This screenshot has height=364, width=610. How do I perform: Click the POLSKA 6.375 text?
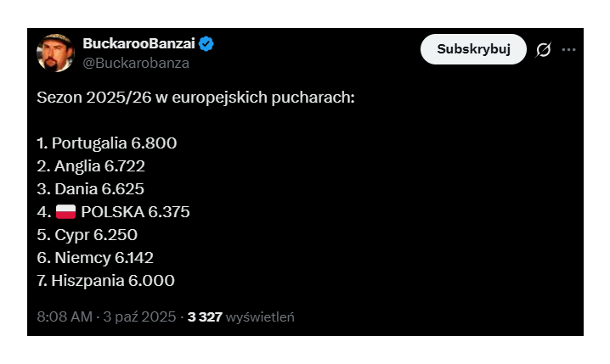click(135, 212)
